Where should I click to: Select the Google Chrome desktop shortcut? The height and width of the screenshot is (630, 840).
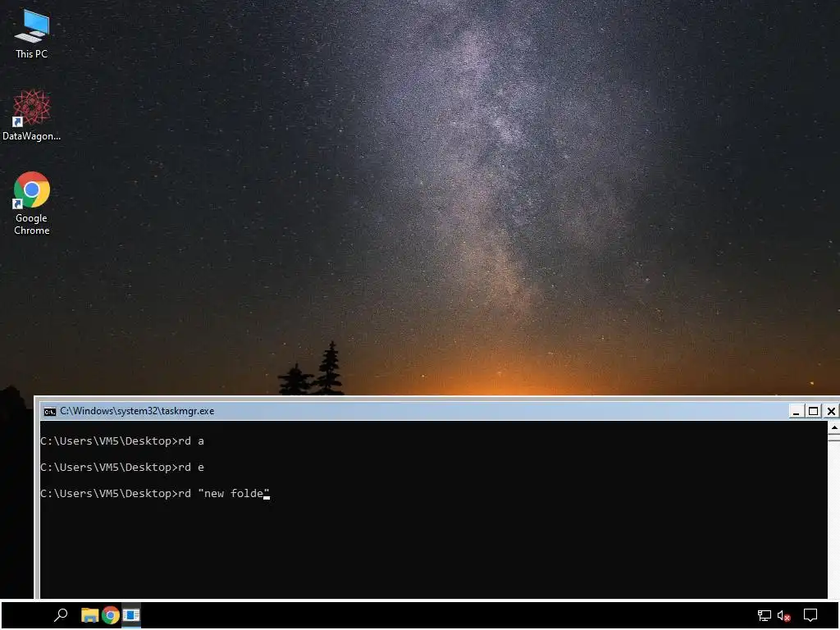pos(31,203)
